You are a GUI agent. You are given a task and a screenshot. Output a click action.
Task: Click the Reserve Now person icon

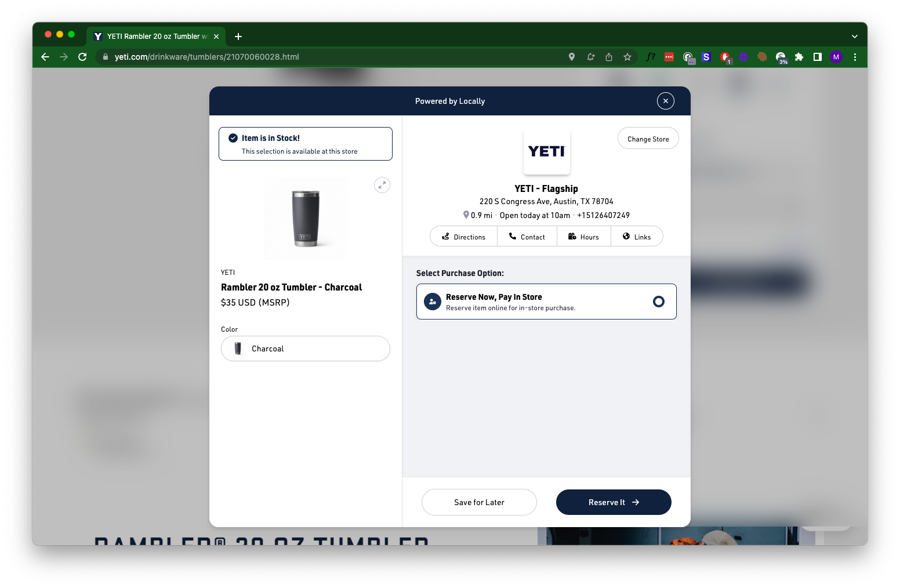pyautogui.click(x=433, y=302)
